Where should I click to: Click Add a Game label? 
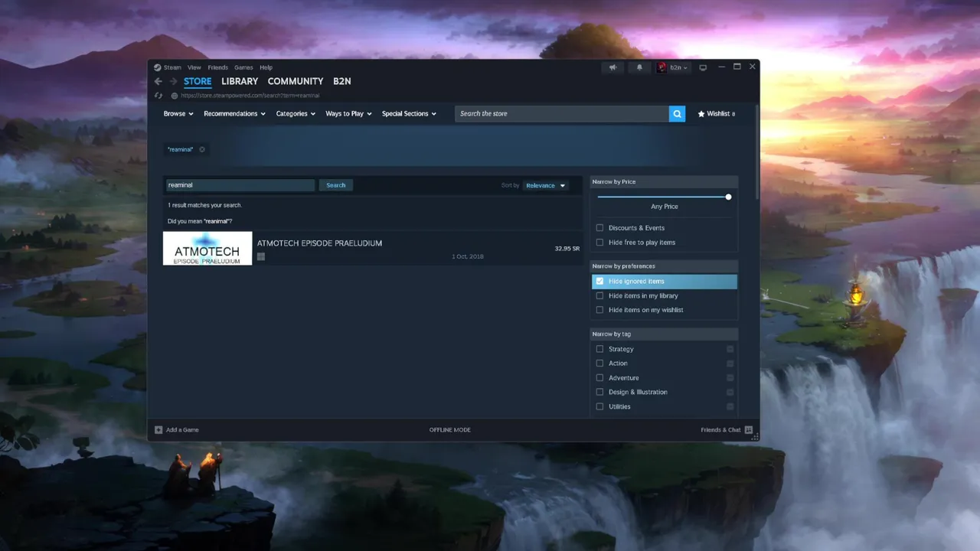182,430
